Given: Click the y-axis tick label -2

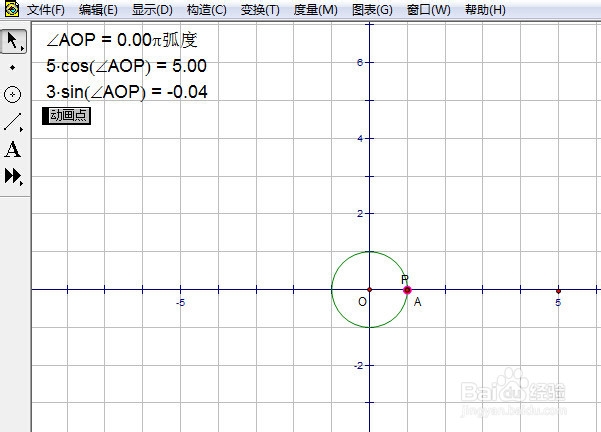Looking at the screenshot, I should (358, 366).
